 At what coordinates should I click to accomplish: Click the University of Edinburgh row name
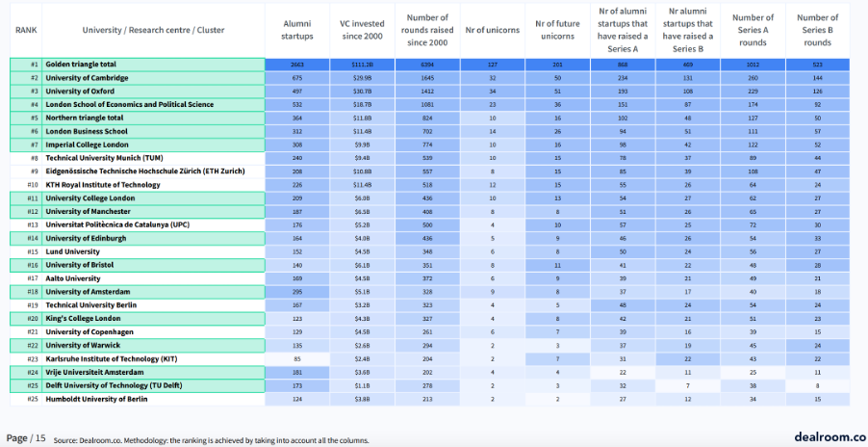[86, 238]
